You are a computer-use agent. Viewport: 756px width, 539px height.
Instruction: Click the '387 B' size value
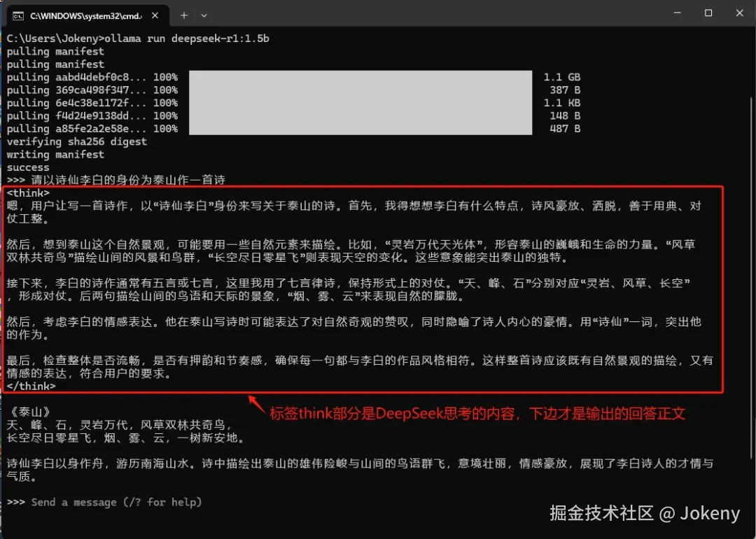[x=565, y=90]
